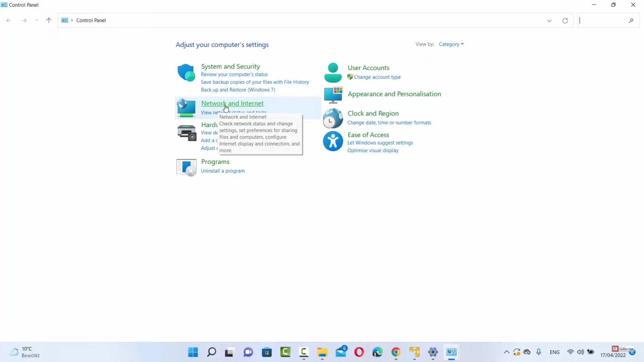
Task: Open the Mail app showing 6 unread
Action: 340,352
